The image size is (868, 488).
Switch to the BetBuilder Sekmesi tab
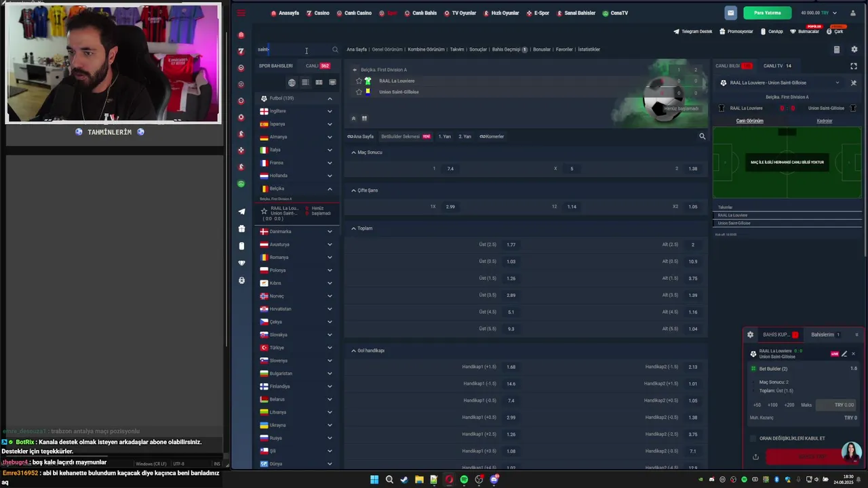(x=406, y=136)
